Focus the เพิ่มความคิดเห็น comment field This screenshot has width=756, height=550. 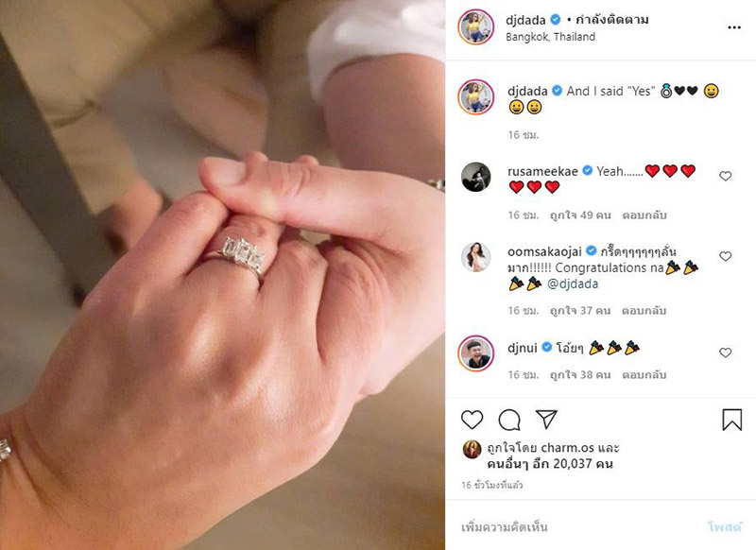[578, 527]
